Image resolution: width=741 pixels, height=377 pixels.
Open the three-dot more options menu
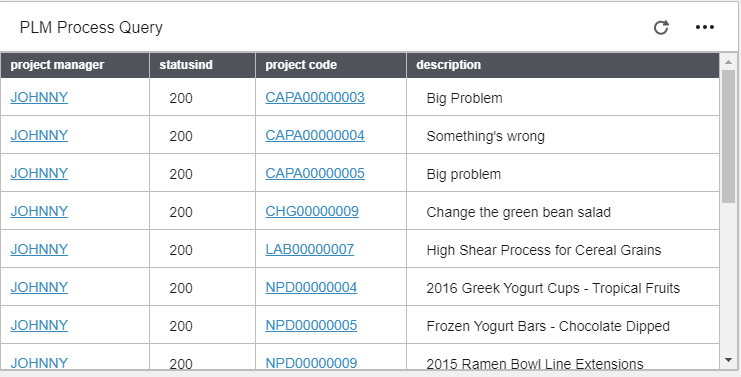(705, 27)
